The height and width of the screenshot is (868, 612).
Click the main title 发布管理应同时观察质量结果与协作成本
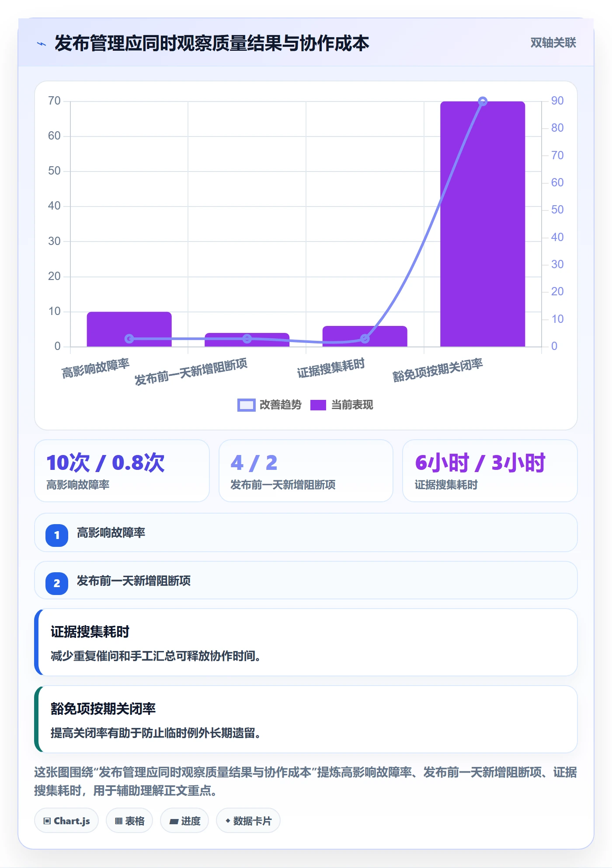coord(212,43)
